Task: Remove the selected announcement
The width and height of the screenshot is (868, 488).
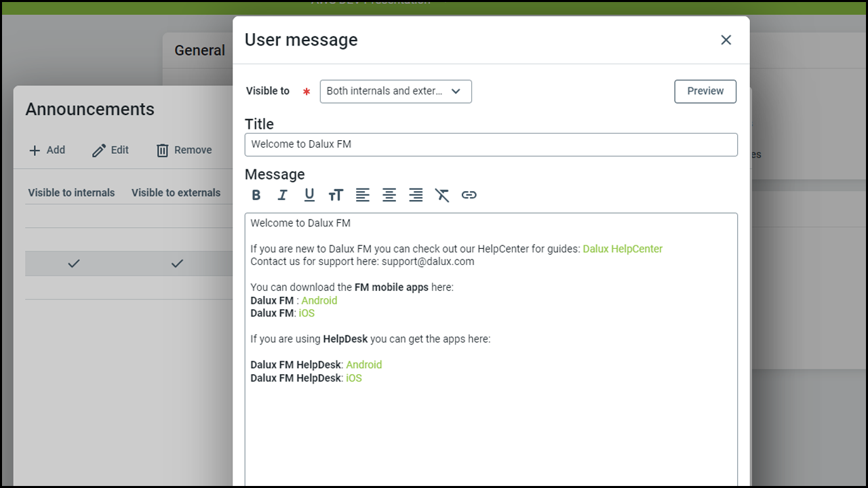Action: click(184, 150)
